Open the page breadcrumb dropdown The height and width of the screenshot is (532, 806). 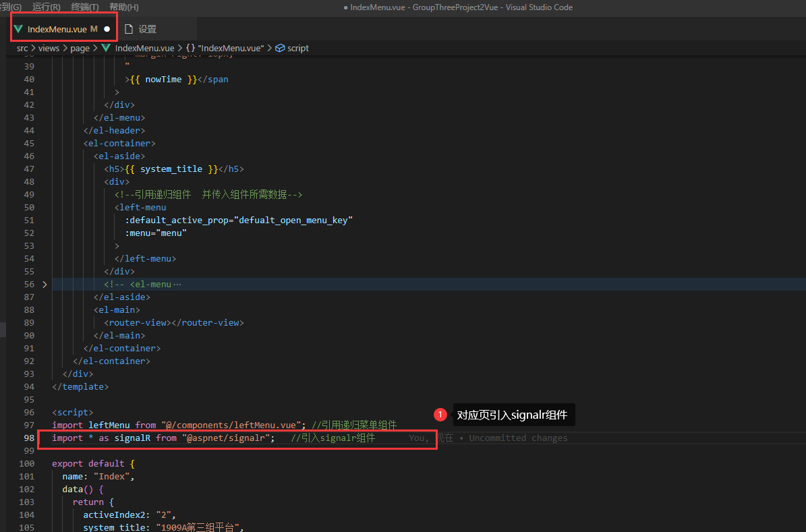[80, 49]
